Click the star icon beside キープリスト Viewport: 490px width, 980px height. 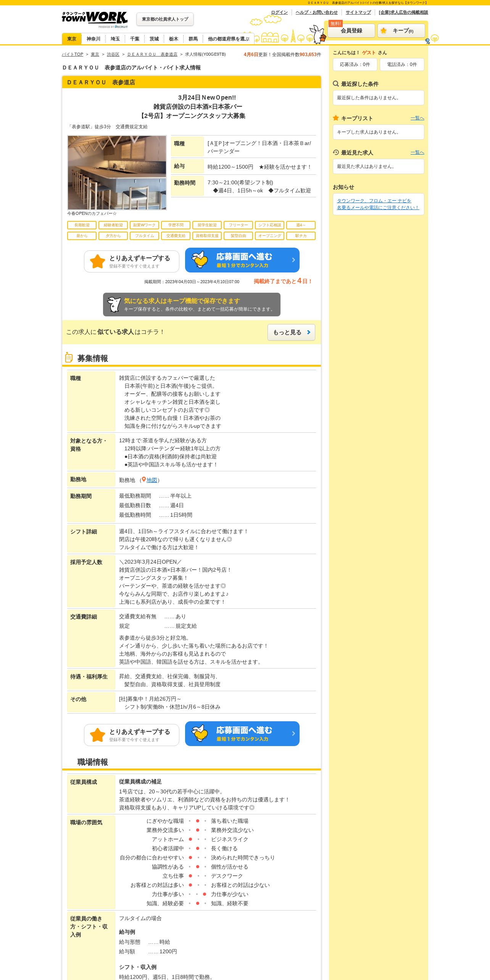click(336, 118)
